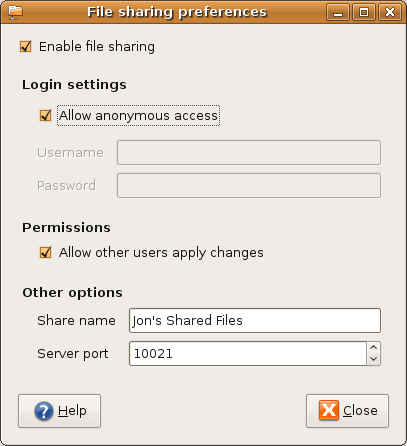Maximize the File sharing preferences window
Image resolution: width=407 pixels, height=446 pixels.
pos(364,12)
